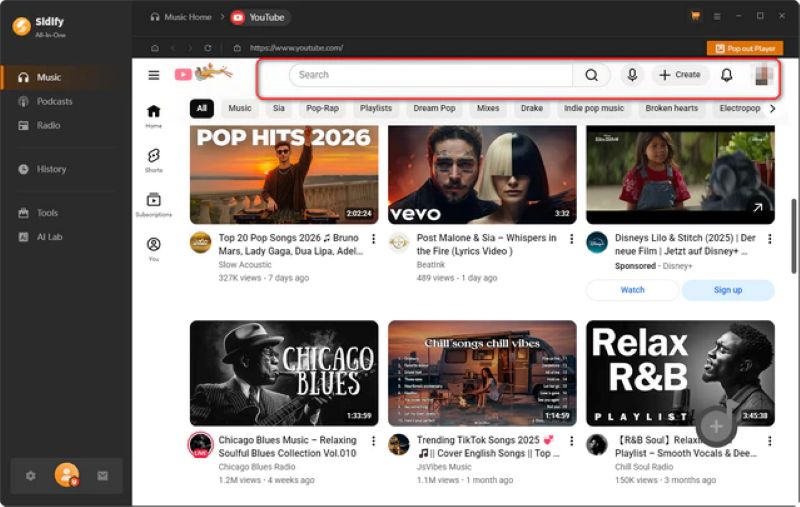800x507 pixels.
Task: Open the Chicago Blues video thumbnail
Action: pos(284,373)
